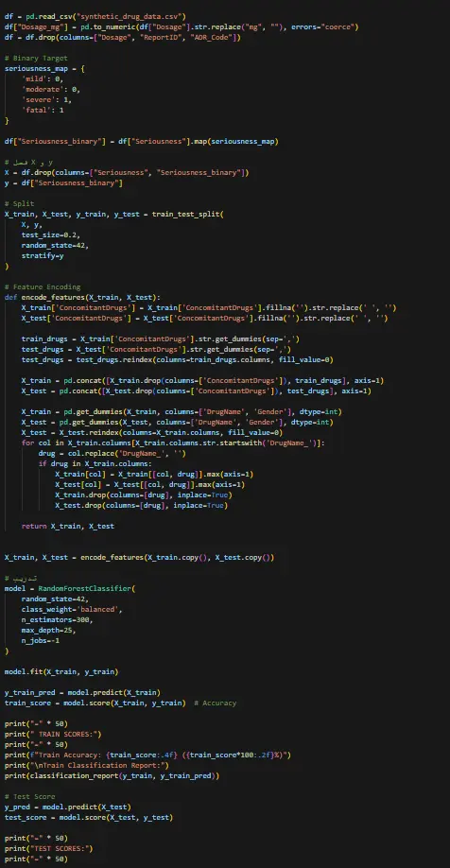
Task: Click the 'model = RandomForestClassifier(' line
Action: [x=70, y=588]
